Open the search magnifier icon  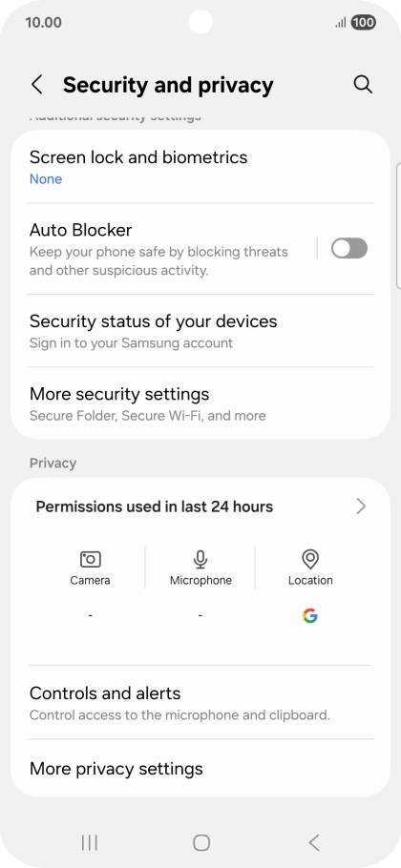363,85
